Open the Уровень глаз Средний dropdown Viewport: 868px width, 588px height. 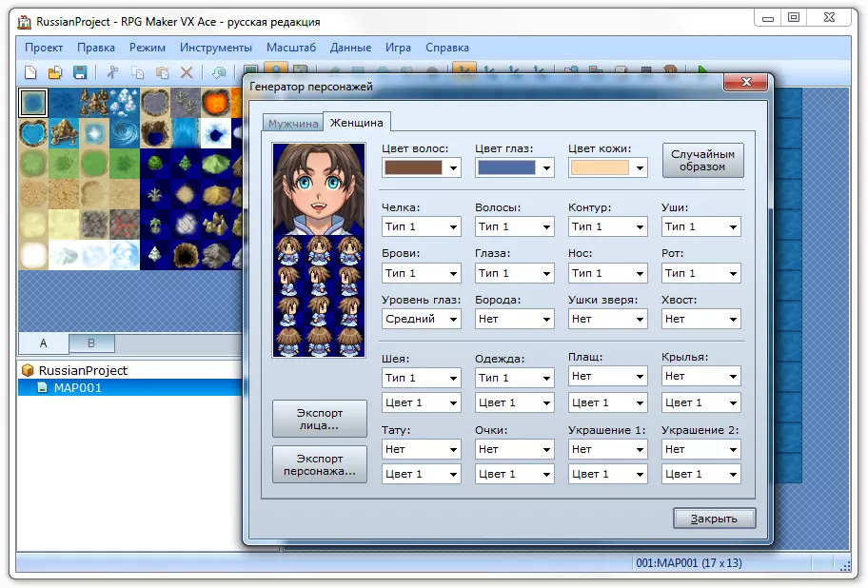pyautogui.click(x=422, y=319)
